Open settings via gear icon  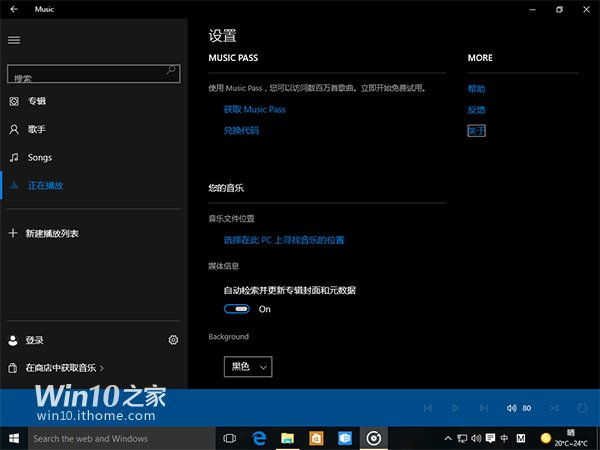click(173, 340)
